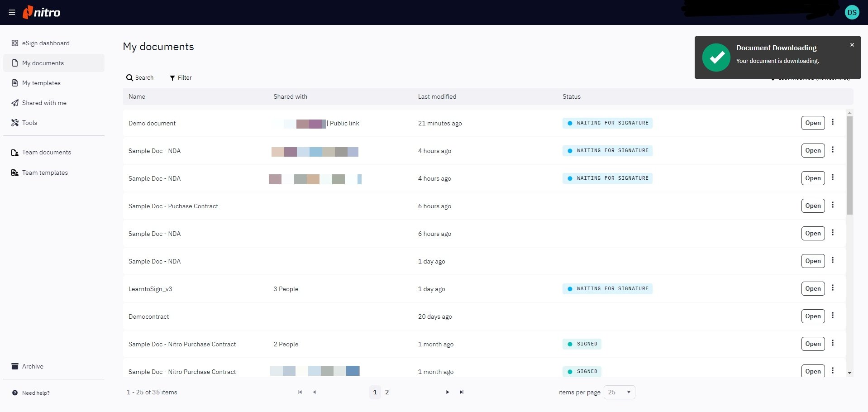The height and width of the screenshot is (412, 868).
Task: Open the hamburger navigation menu
Action: [x=12, y=12]
